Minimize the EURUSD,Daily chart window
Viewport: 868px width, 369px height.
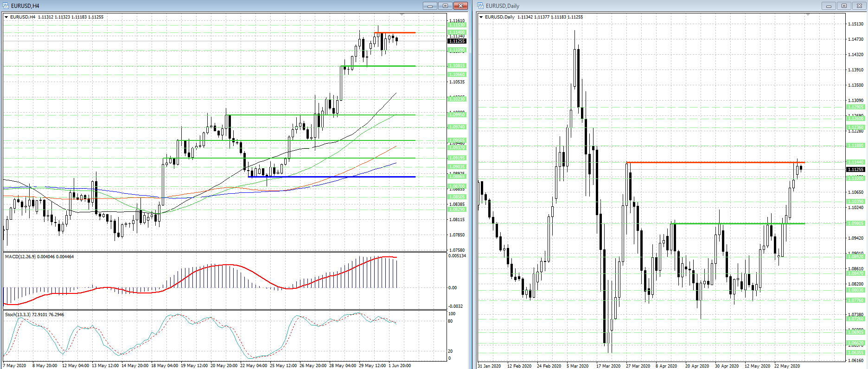click(x=829, y=6)
